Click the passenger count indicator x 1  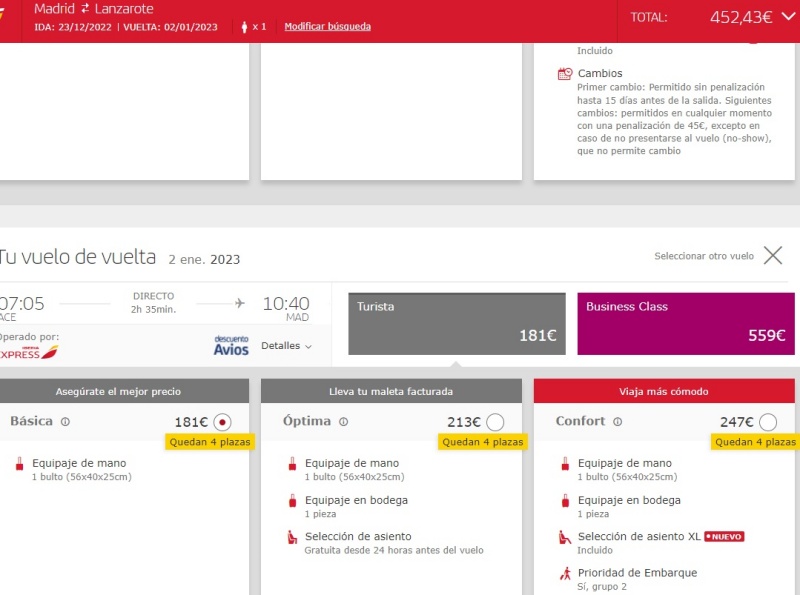pyautogui.click(x=254, y=26)
